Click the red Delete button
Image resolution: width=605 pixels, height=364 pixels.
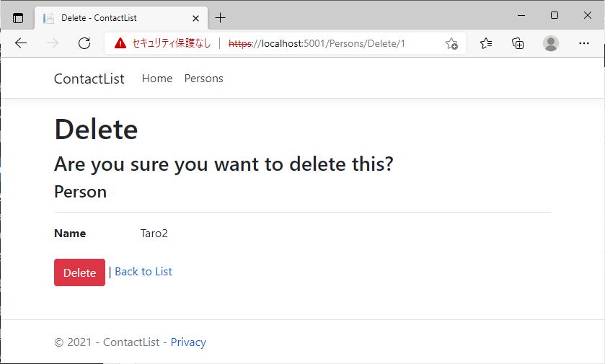(x=79, y=272)
